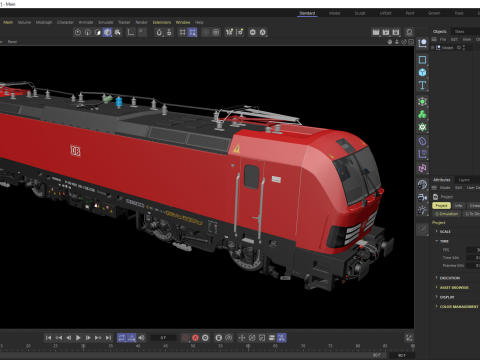Click the current frame field
The image size is (480, 360).
point(163,338)
